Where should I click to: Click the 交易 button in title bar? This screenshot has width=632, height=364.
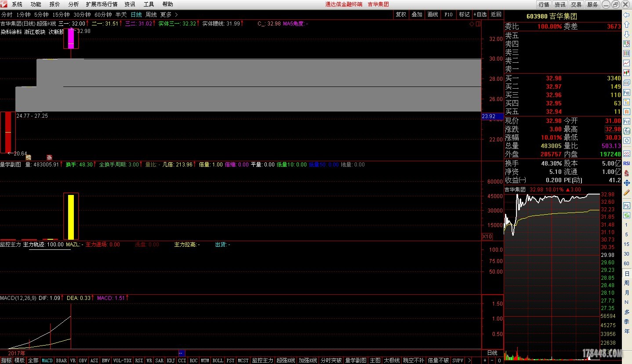click(576, 4)
